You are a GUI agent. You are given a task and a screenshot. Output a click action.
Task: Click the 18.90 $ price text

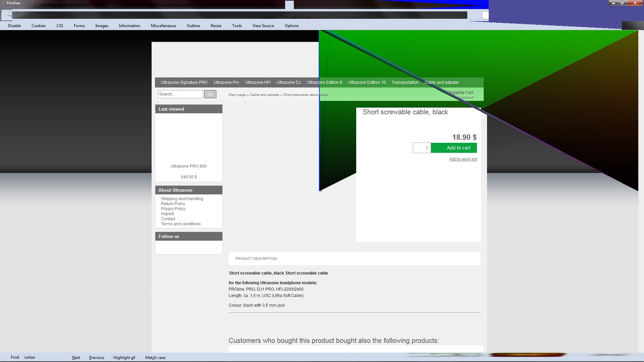pyautogui.click(x=464, y=137)
